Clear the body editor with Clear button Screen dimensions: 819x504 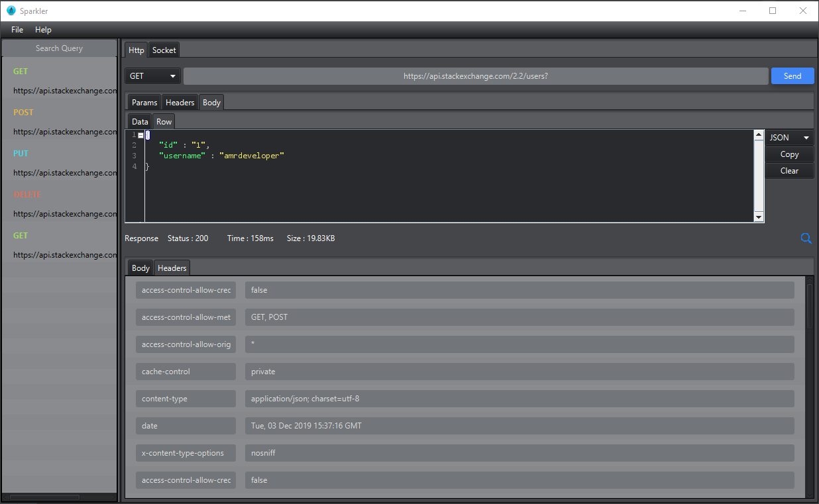789,171
